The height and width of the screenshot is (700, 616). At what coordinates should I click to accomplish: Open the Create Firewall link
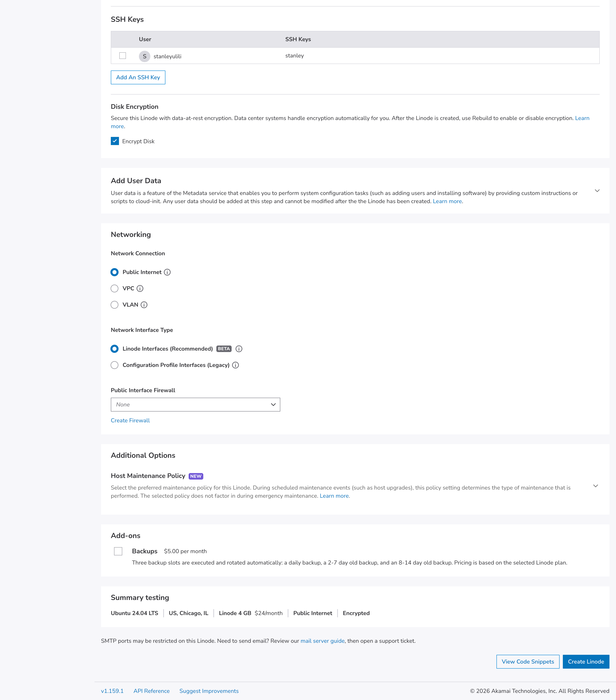point(130,420)
